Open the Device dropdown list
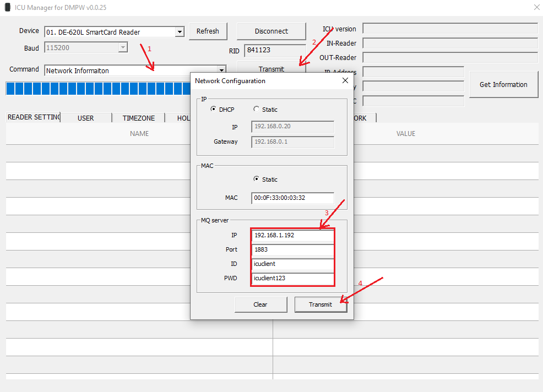543x392 pixels. pyautogui.click(x=179, y=32)
